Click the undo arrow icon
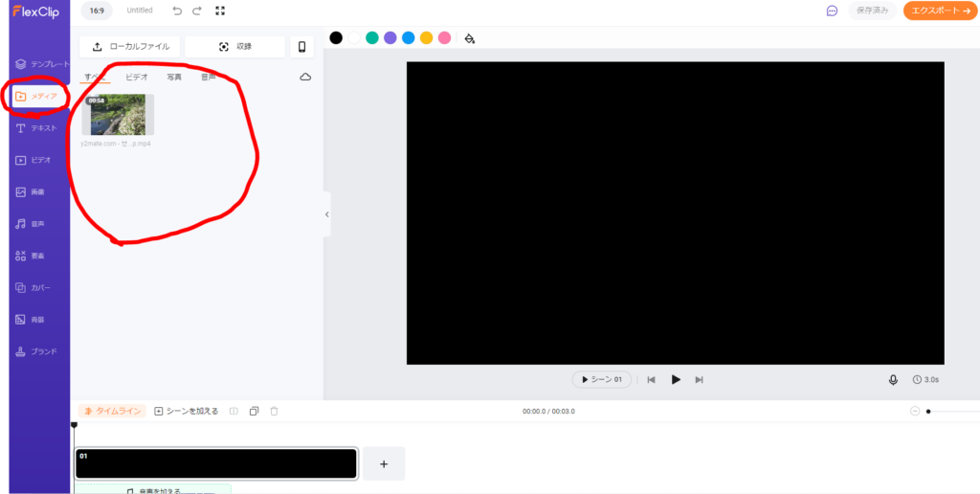 tap(177, 11)
